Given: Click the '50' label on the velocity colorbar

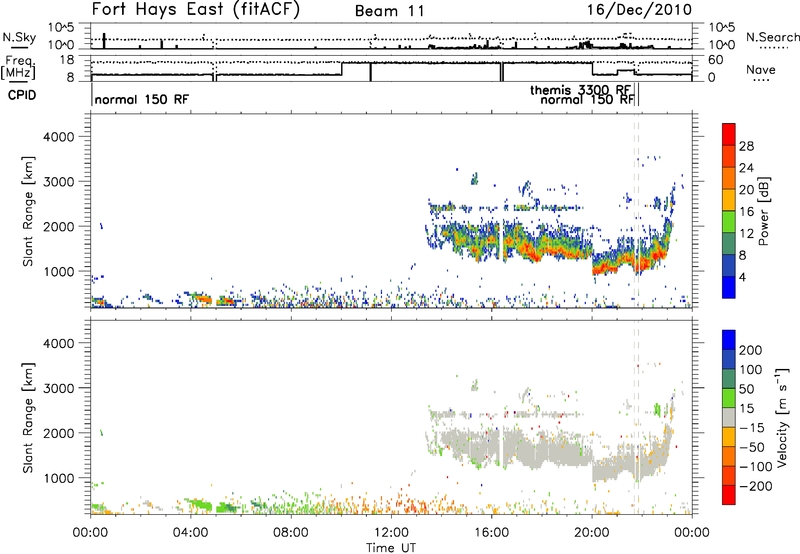Looking at the screenshot, I should (746, 389).
